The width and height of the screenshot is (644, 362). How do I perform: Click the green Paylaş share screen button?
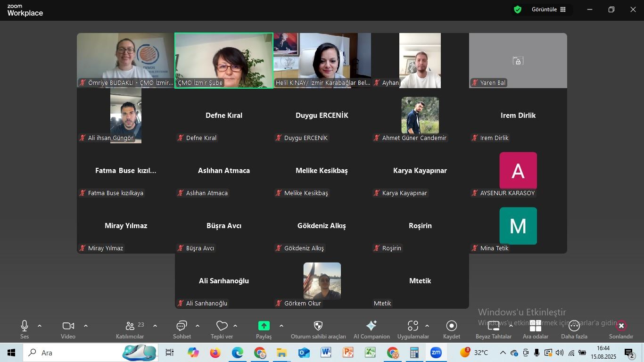pyautogui.click(x=264, y=326)
